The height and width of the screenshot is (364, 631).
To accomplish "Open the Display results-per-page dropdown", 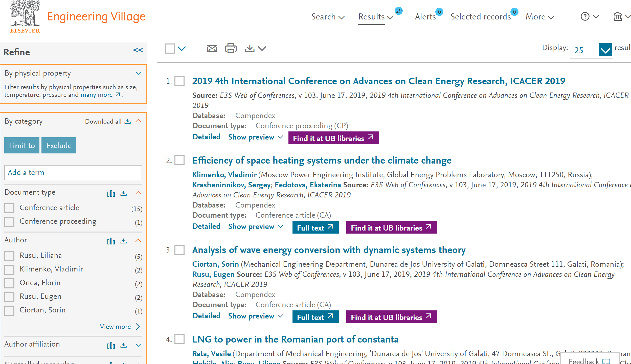I will pyautogui.click(x=605, y=50).
